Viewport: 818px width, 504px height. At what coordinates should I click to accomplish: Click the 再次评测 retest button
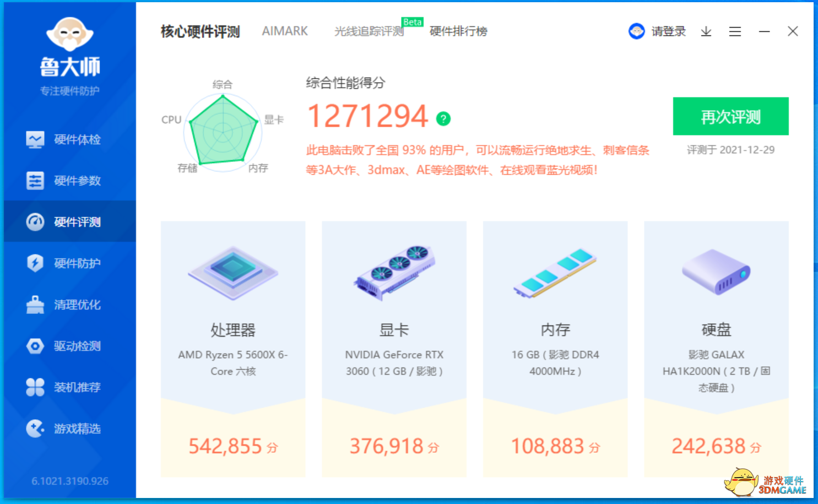coord(730,116)
